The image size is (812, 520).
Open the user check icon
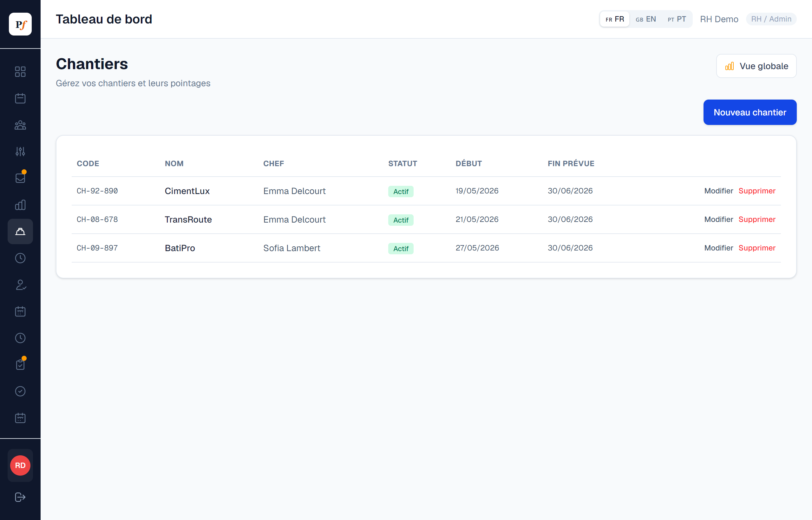(x=20, y=285)
